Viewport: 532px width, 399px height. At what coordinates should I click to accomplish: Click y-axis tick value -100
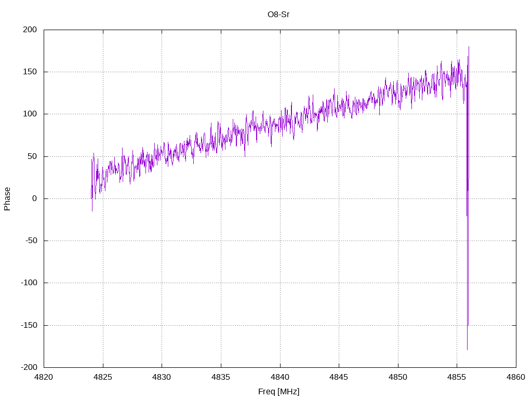(29, 283)
